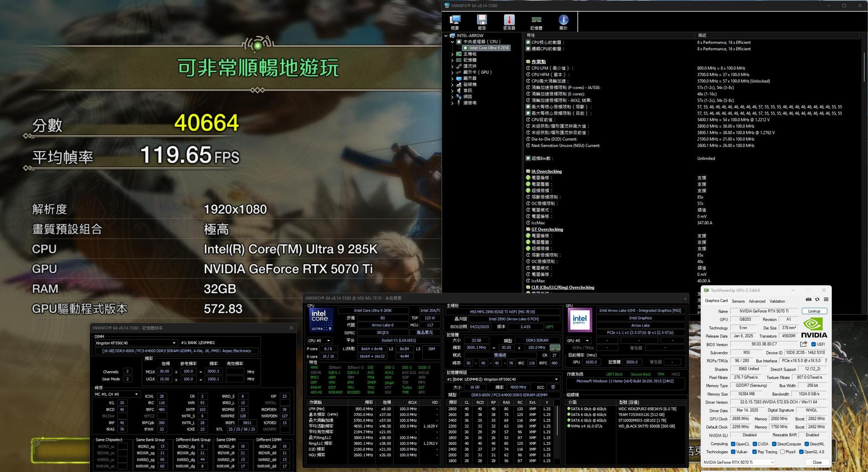Close the 記憶體時序 memory timing window
The width and height of the screenshot is (868, 472).
(291, 328)
